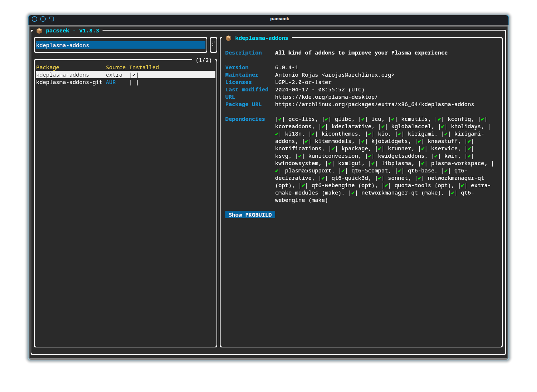
Task: Click the kcmutils dependency
Action: (x=415, y=119)
